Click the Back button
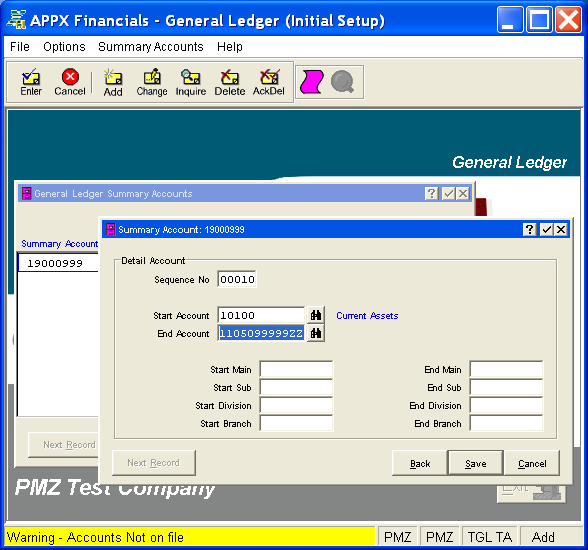Image resolution: width=588 pixels, height=550 pixels. click(x=420, y=463)
